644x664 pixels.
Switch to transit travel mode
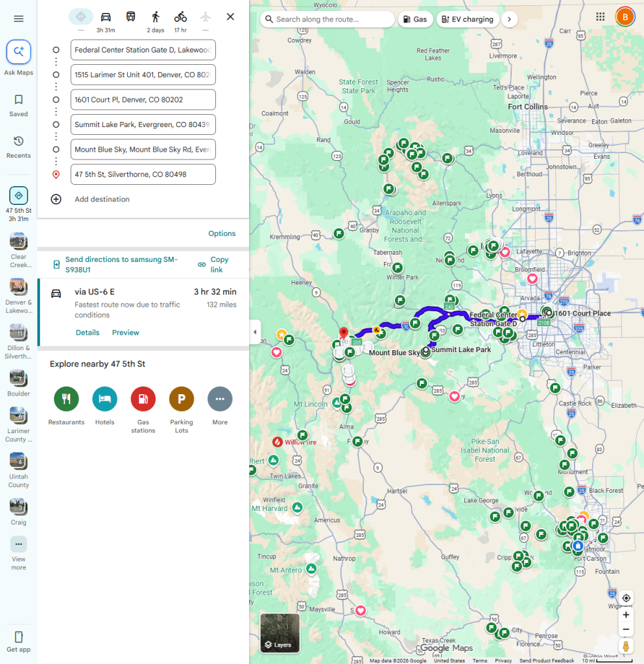point(131,17)
